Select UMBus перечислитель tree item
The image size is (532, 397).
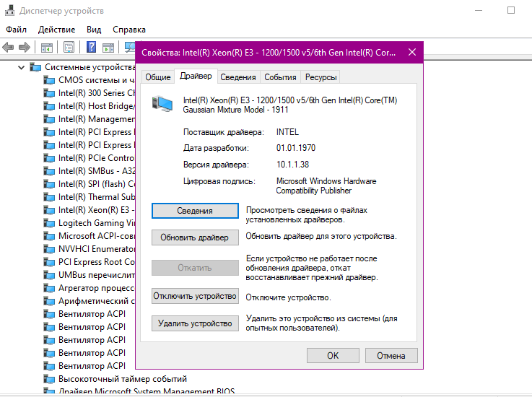tap(96, 275)
